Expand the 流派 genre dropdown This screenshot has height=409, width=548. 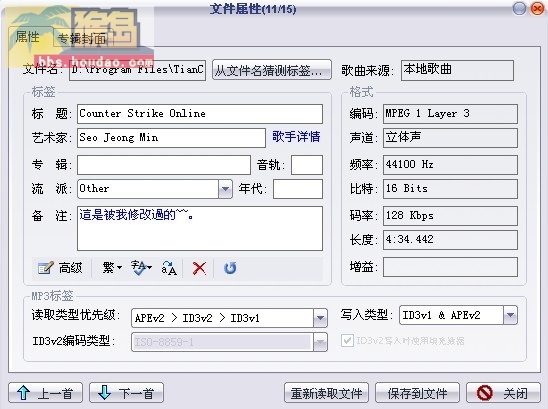click(x=225, y=189)
